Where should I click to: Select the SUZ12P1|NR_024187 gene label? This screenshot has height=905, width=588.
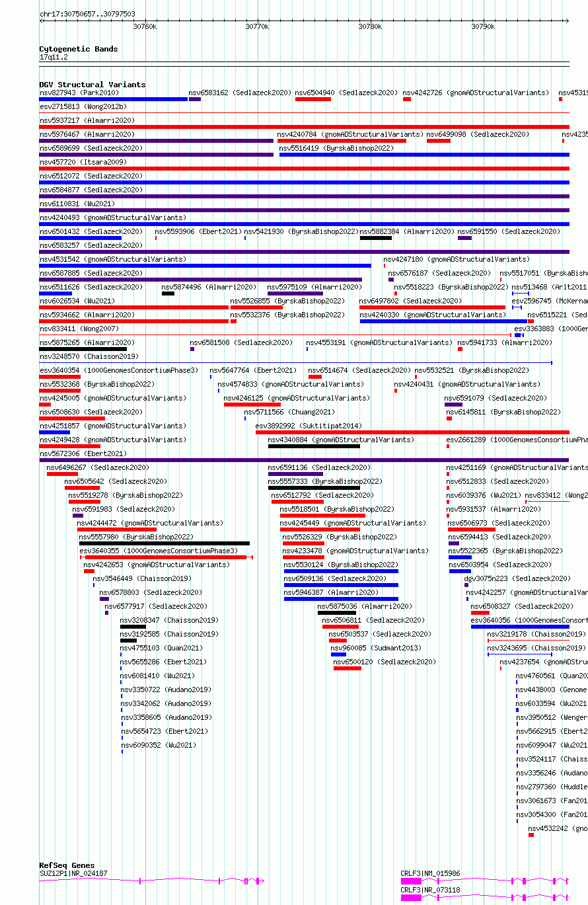point(73,873)
